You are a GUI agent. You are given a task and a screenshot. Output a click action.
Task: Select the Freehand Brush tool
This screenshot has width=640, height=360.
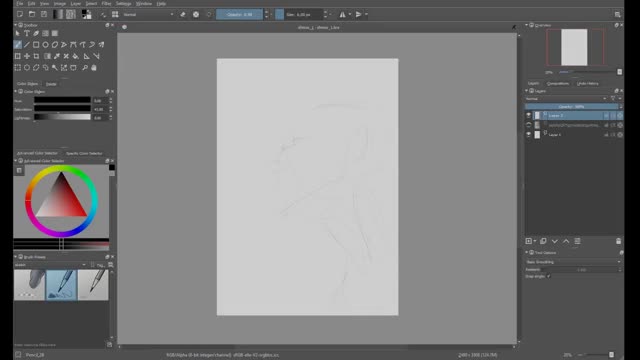(18, 44)
